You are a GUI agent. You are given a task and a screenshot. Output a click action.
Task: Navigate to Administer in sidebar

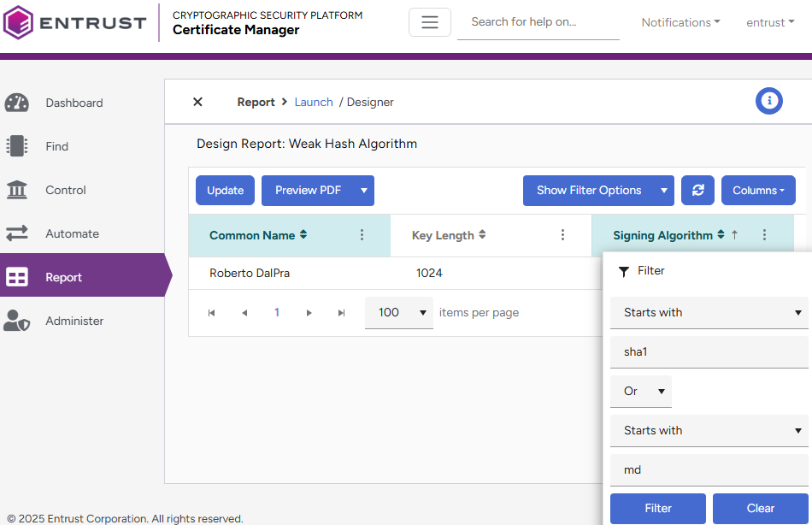(x=74, y=321)
